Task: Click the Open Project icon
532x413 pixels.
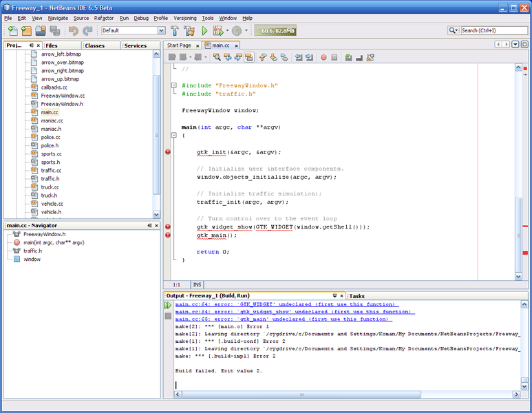Action: (x=41, y=31)
